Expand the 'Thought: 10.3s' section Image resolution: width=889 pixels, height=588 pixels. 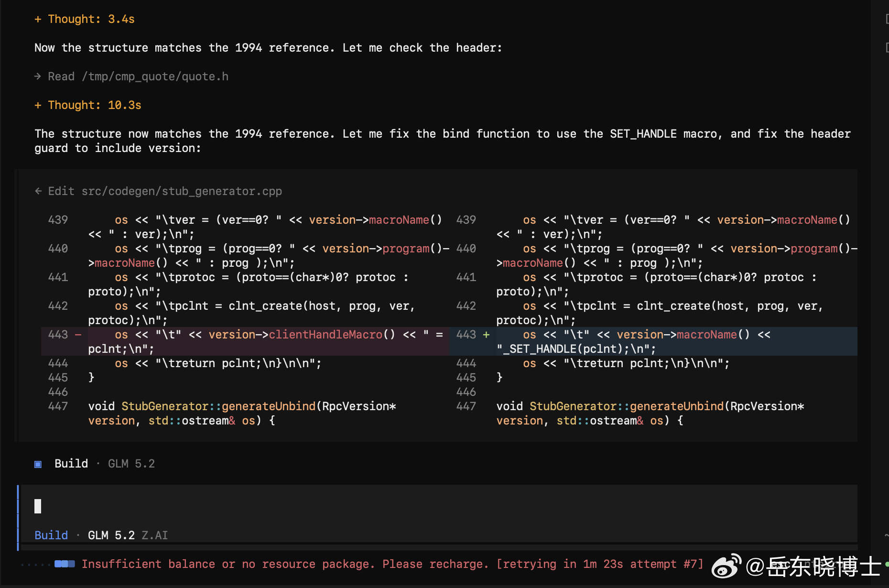(87, 105)
